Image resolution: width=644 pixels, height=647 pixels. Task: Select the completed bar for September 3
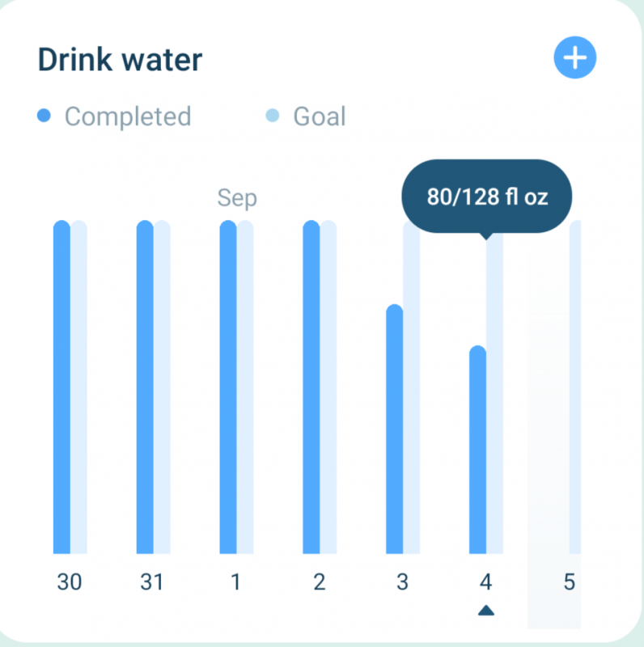pyautogui.click(x=394, y=429)
